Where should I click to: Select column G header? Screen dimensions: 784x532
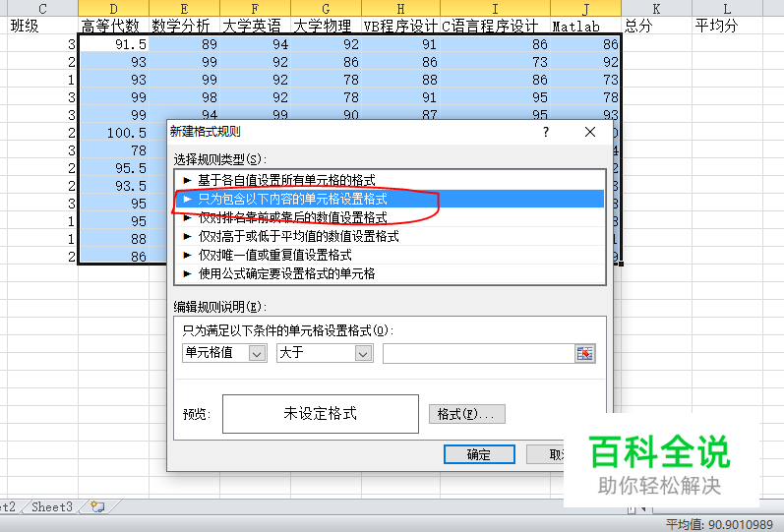[x=326, y=8]
